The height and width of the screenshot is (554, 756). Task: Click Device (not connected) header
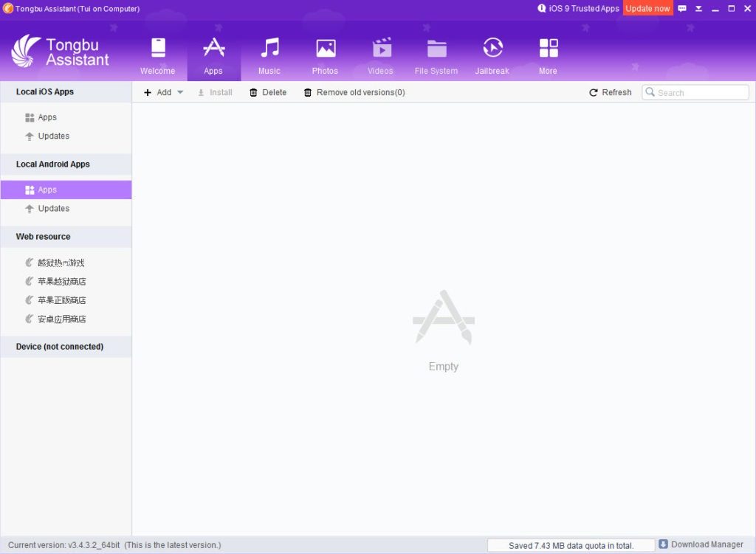pyautogui.click(x=66, y=347)
